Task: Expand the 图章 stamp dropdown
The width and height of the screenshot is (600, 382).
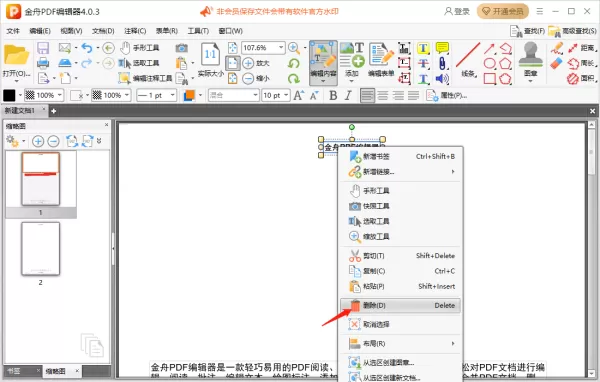Action: [x=530, y=81]
